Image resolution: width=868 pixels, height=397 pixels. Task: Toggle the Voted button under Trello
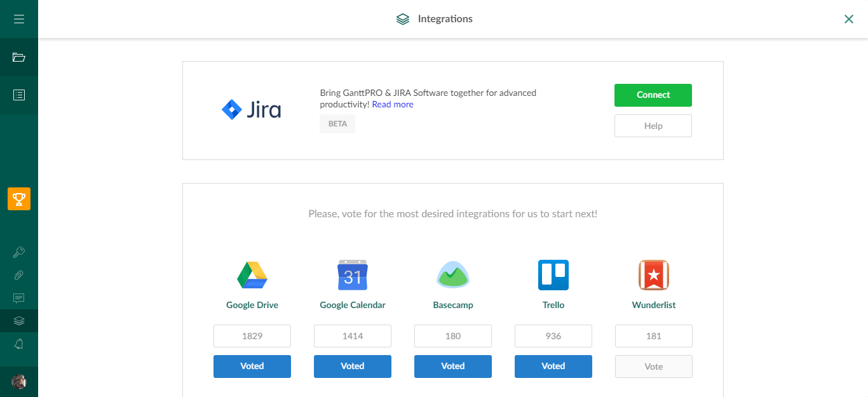click(x=553, y=367)
